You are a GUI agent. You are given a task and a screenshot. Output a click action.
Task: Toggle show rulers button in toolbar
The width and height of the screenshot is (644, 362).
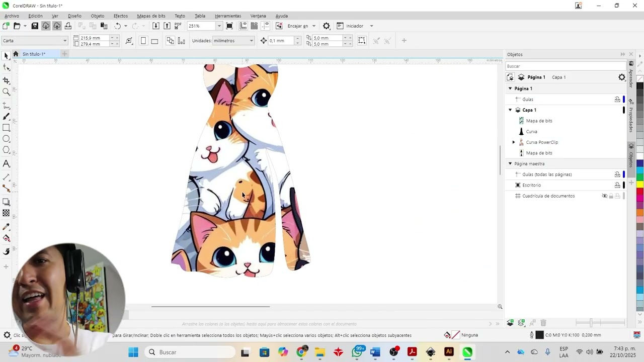coord(243,26)
